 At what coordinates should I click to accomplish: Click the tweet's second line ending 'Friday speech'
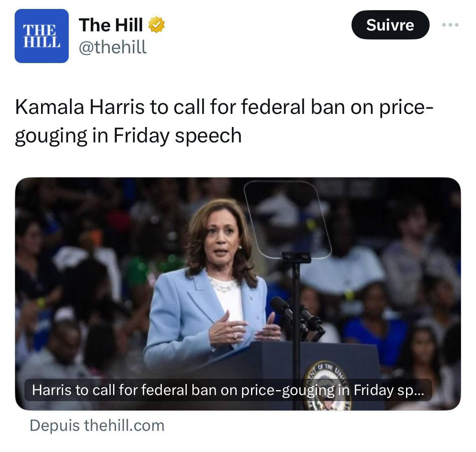(x=128, y=135)
